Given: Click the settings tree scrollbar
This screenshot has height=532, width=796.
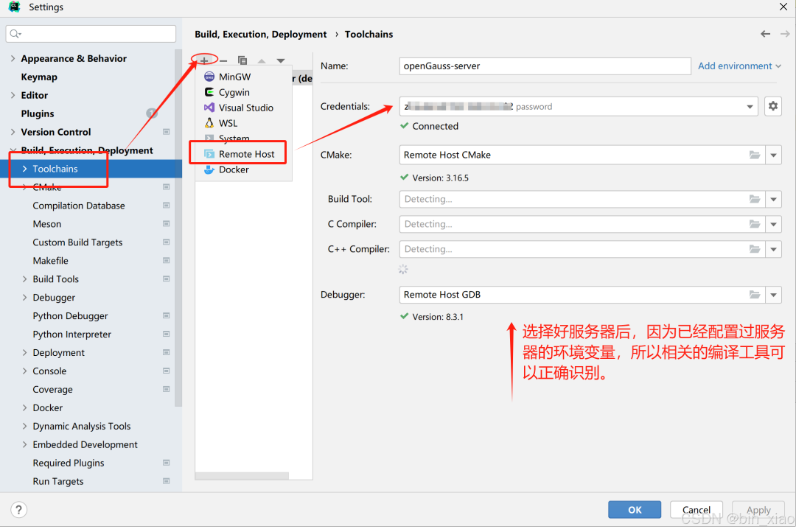Looking at the screenshot, I should [178, 228].
